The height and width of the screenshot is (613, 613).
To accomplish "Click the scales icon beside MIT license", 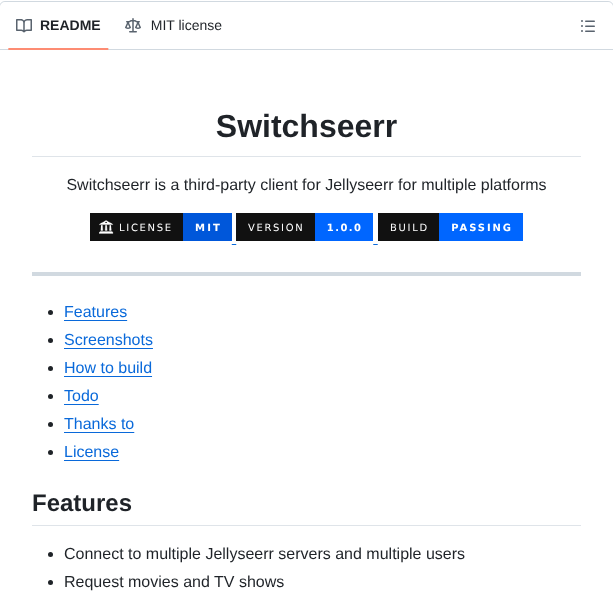I will [x=133, y=26].
